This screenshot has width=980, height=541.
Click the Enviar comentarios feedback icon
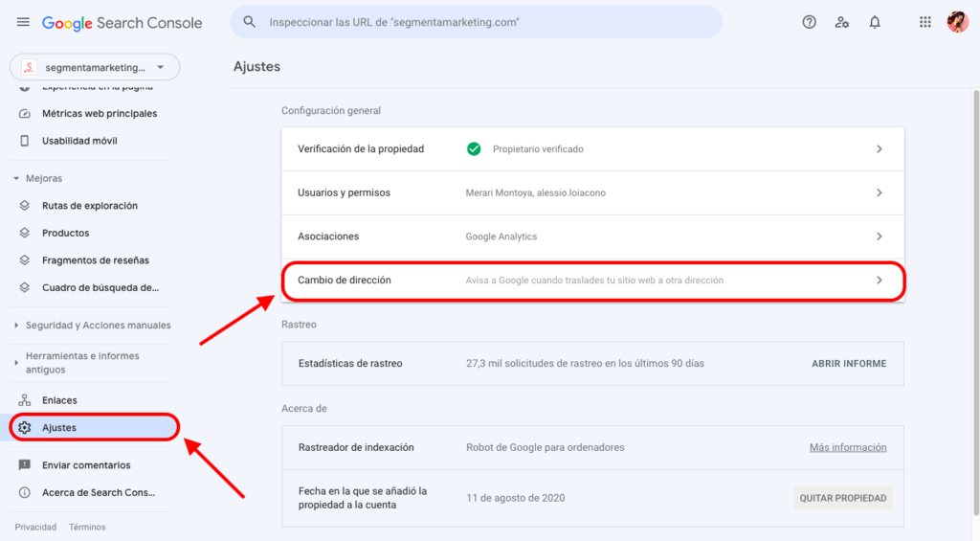24,465
